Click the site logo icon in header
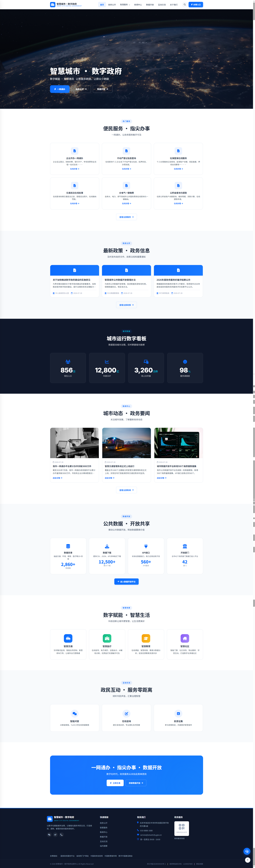255x868 pixels. coord(53,5)
